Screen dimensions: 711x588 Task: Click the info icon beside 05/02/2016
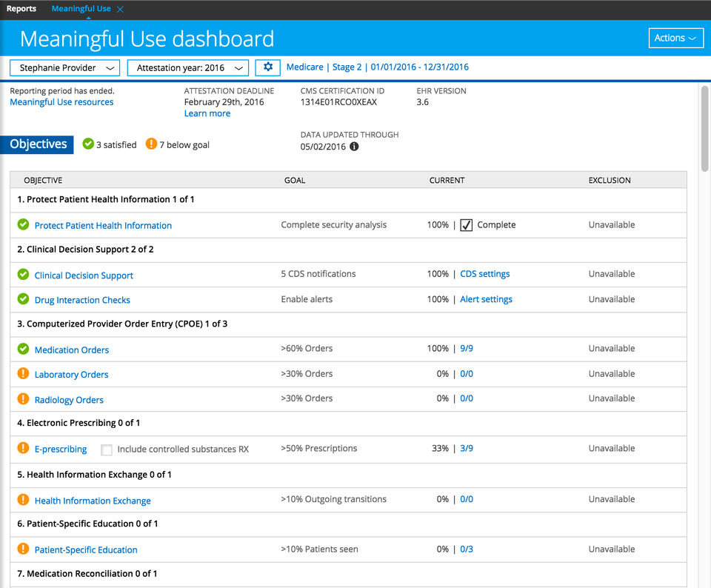point(354,147)
